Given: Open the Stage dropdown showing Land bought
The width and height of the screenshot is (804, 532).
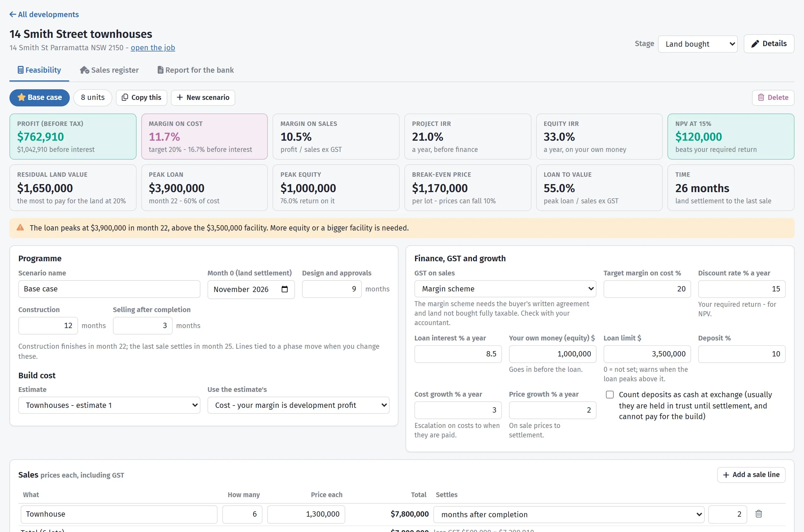Looking at the screenshot, I should click(x=698, y=44).
